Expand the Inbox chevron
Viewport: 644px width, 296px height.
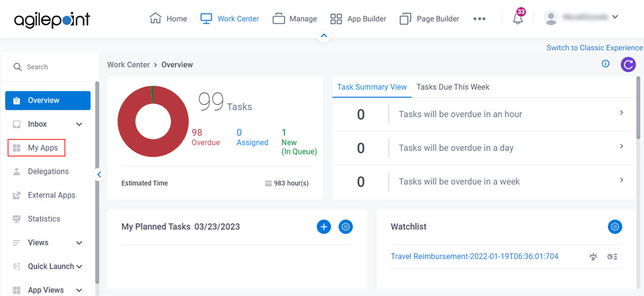[x=79, y=124]
